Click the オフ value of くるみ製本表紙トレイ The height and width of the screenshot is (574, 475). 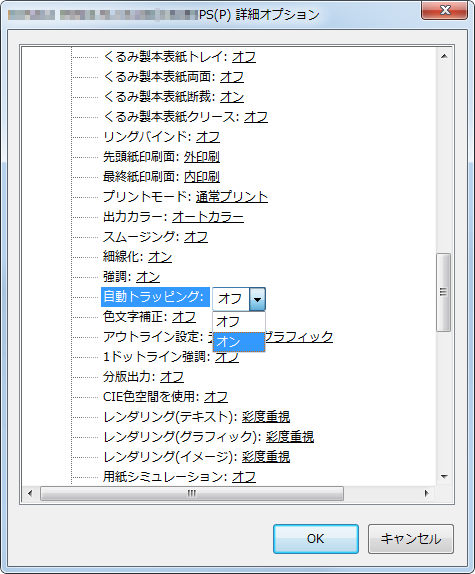tap(244, 57)
